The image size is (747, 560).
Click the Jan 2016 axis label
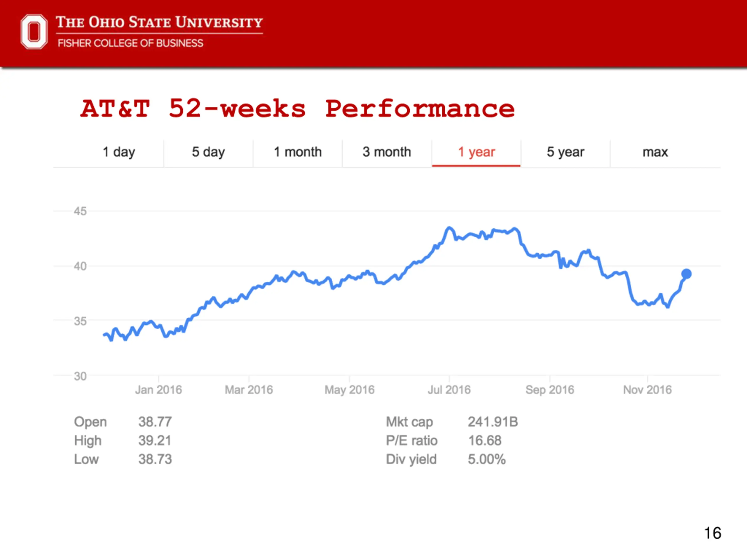[x=158, y=390]
